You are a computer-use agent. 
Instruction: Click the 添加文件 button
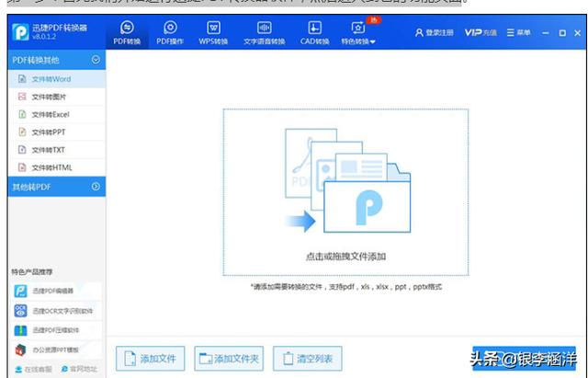[x=151, y=359]
